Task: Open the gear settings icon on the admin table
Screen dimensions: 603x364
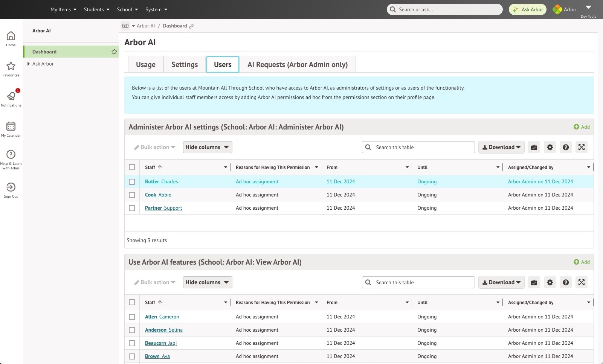Action: pyautogui.click(x=550, y=147)
